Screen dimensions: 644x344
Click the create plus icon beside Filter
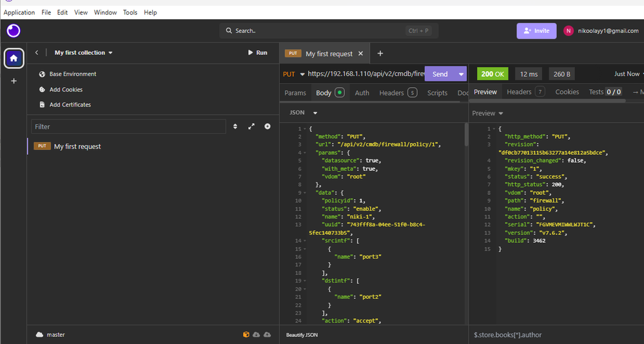pos(268,126)
